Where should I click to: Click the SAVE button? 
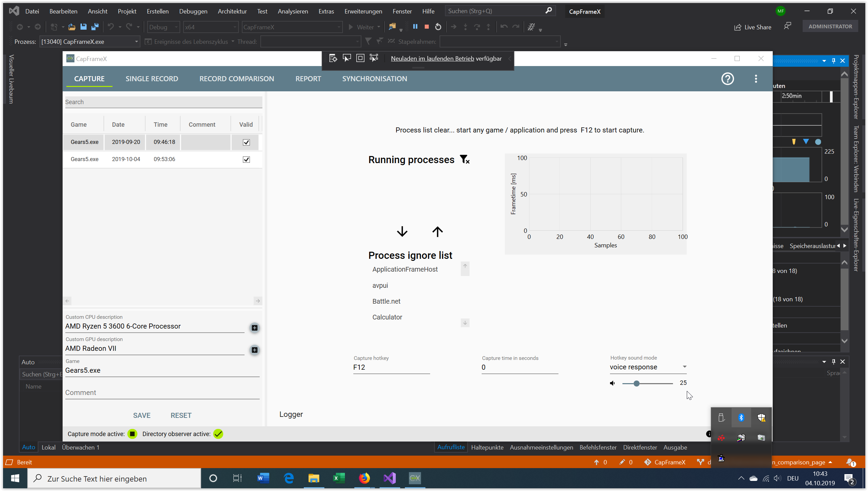(x=141, y=416)
